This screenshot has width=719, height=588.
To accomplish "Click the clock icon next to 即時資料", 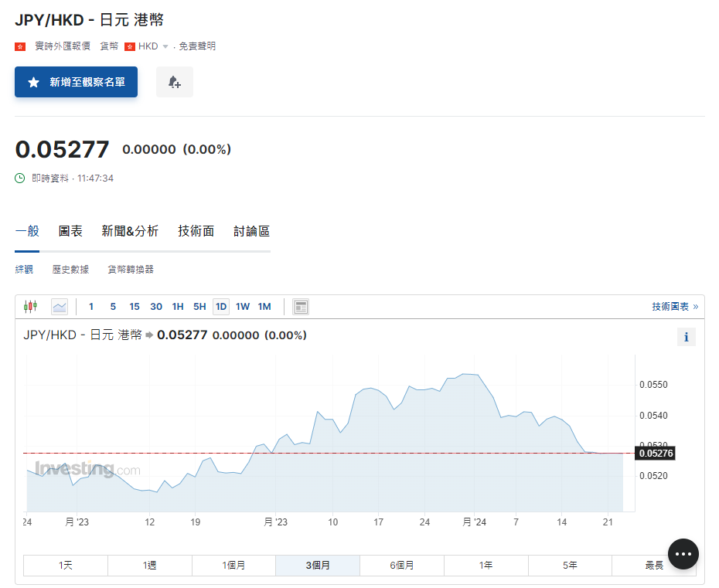I will pyautogui.click(x=20, y=178).
